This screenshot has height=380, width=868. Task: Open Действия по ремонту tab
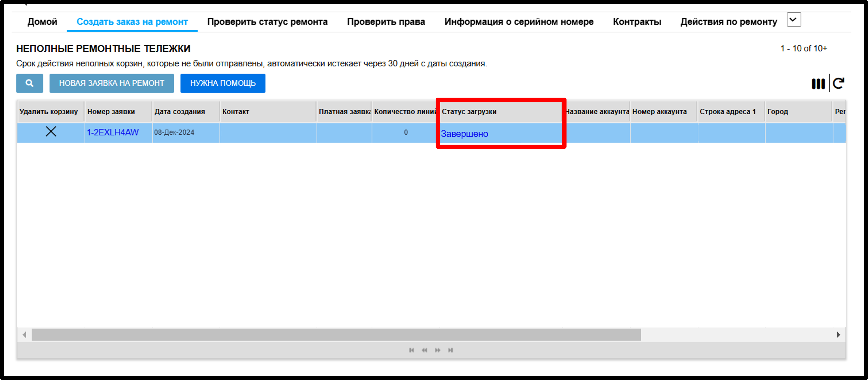tap(729, 22)
